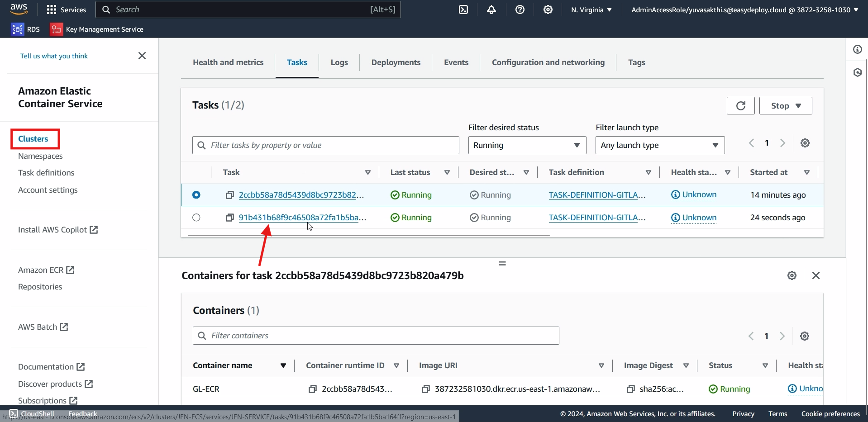Switch to Configuration and networking tab
The width and height of the screenshot is (868, 422).
548,62
